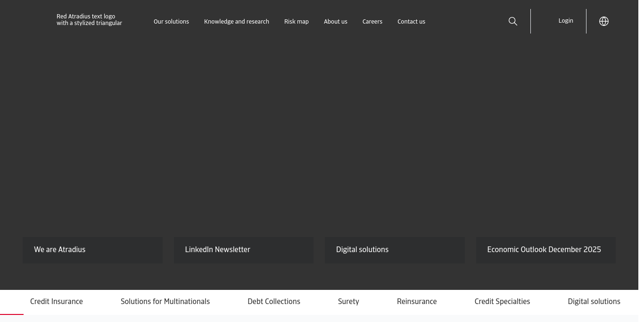The width and height of the screenshot is (644, 322).
Task: Go to the Risk map page
Action: (297, 22)
